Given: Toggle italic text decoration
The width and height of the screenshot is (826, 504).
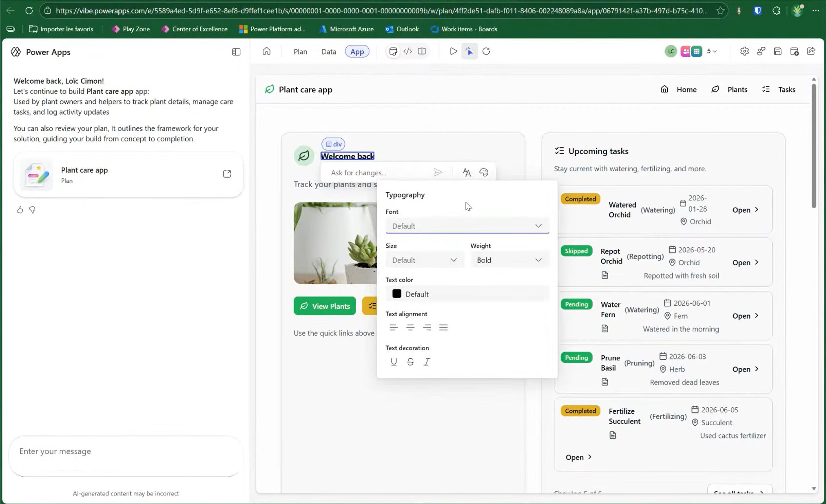Looking at the screenshot, I should point(427,362).
